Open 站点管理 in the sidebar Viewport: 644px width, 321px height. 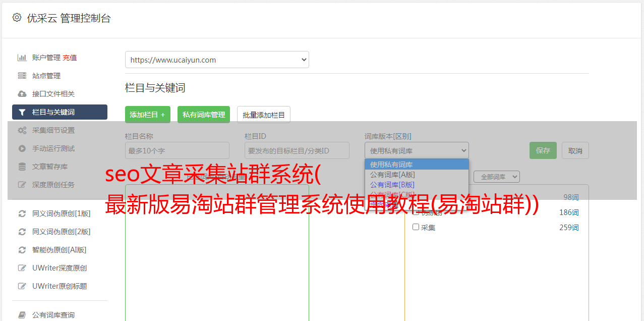pyautogui.click(x=46, y=76)
